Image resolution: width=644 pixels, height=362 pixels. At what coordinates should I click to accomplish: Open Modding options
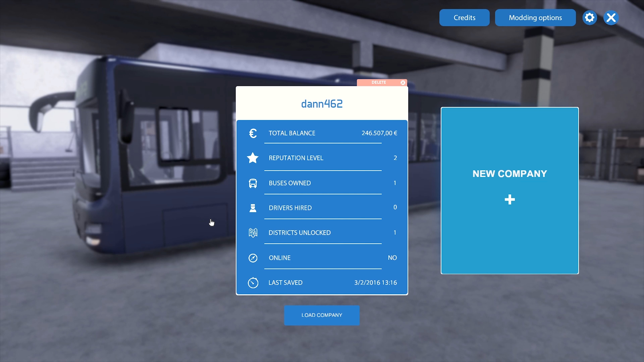(x=535, y=18)
